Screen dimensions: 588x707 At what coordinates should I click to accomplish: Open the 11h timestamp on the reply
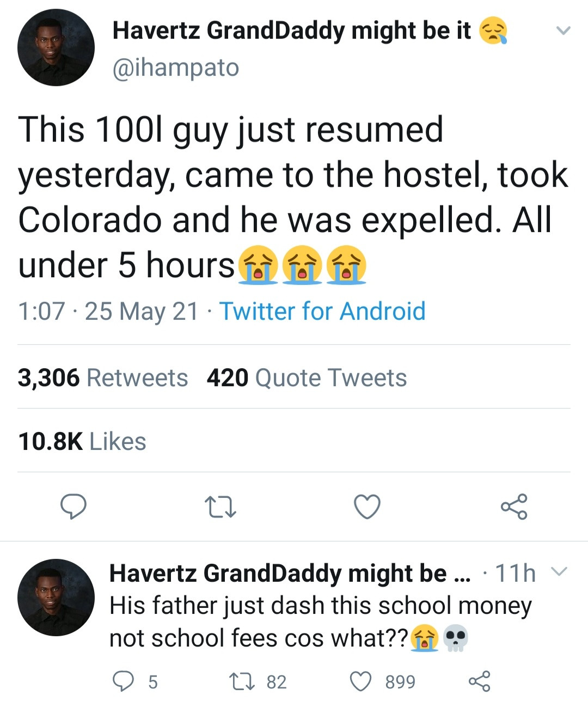pyautogui.click(x=514, y=573)
